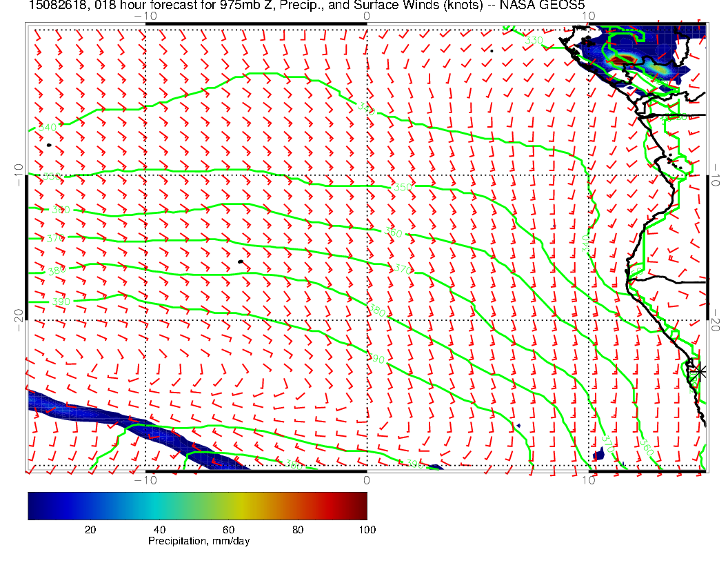The image size is (728, 563).
Task: Click the 350 contour label at map center
Action: point(402,188)
